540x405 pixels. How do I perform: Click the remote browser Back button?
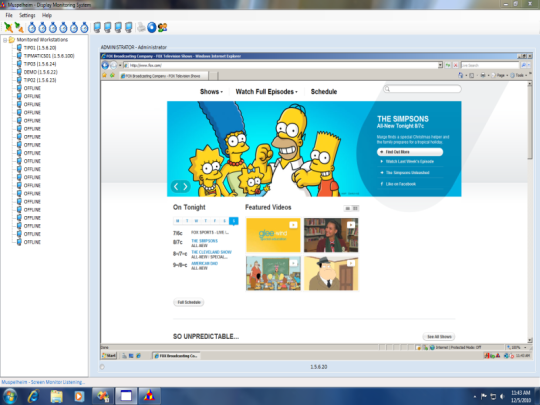coord(105,65)
